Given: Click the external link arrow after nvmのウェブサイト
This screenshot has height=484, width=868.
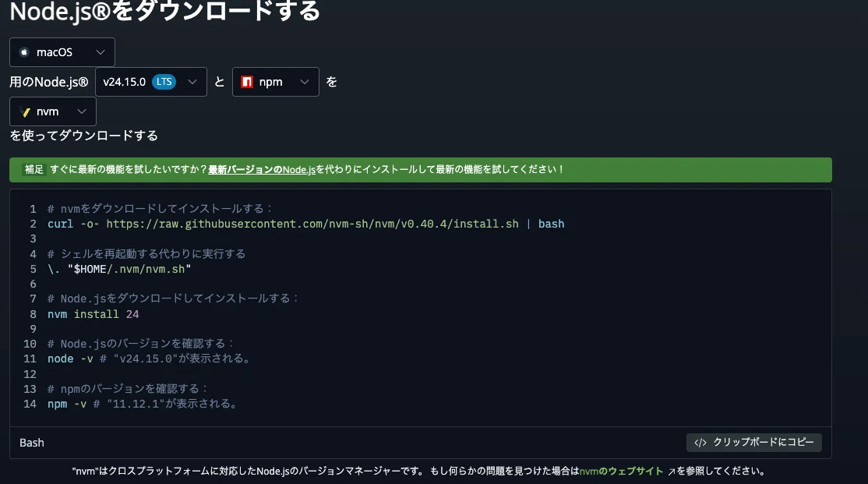Looking at the screenshot, I should (x=671, y=472).
